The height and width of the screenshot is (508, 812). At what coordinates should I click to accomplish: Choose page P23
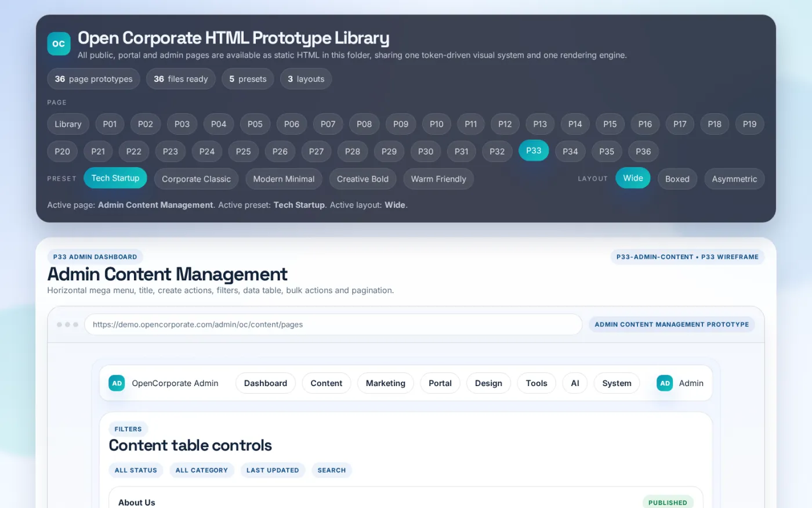[171, 151]
